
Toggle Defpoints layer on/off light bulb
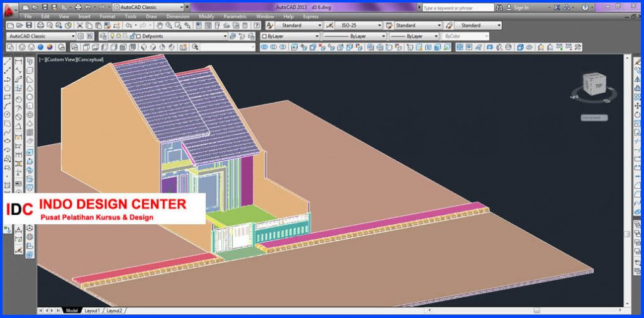[112, 36]
